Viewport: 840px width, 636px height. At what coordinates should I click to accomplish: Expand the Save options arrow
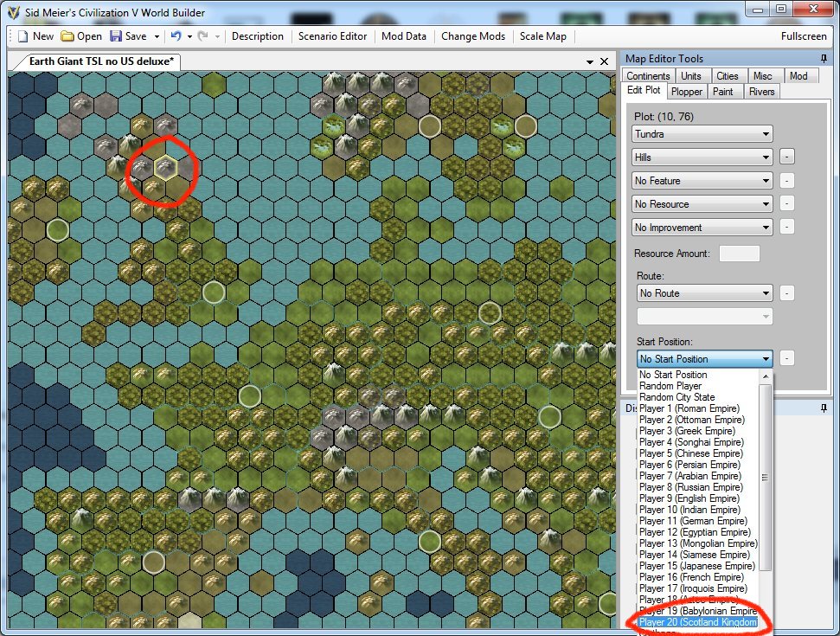pyautogui.click(x=157, y=37)
